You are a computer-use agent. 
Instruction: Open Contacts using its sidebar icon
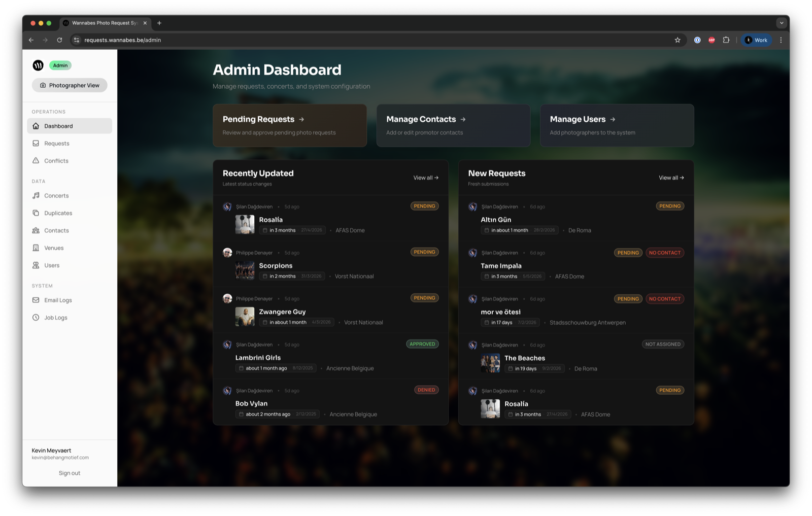(36, 230)
